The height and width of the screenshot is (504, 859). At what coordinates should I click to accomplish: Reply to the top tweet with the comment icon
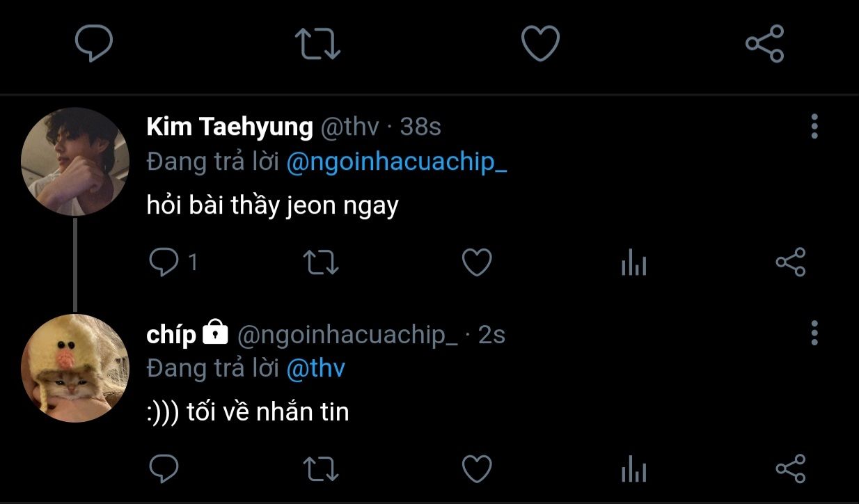click(x=94, y=43)
